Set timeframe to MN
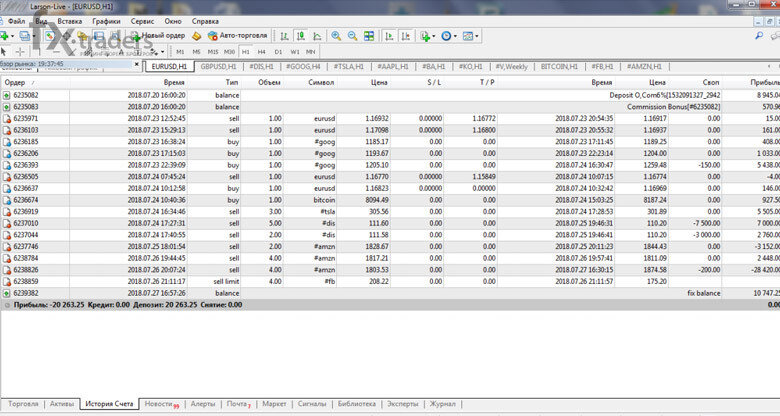This screenshot has height=416, width=780. pos(310,52)
